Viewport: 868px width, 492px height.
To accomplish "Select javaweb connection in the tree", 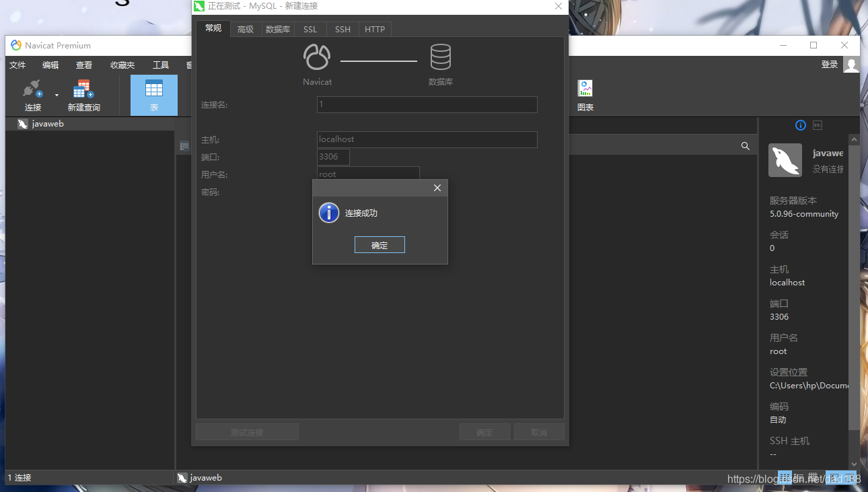I will (x=90, y=124).
